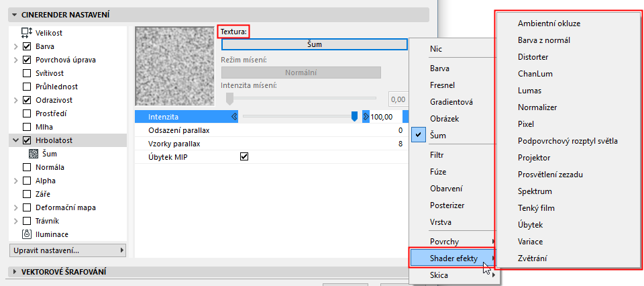Select Podpovrchový rozptyl světla effect
644x286 pixels.
[569, 141]
